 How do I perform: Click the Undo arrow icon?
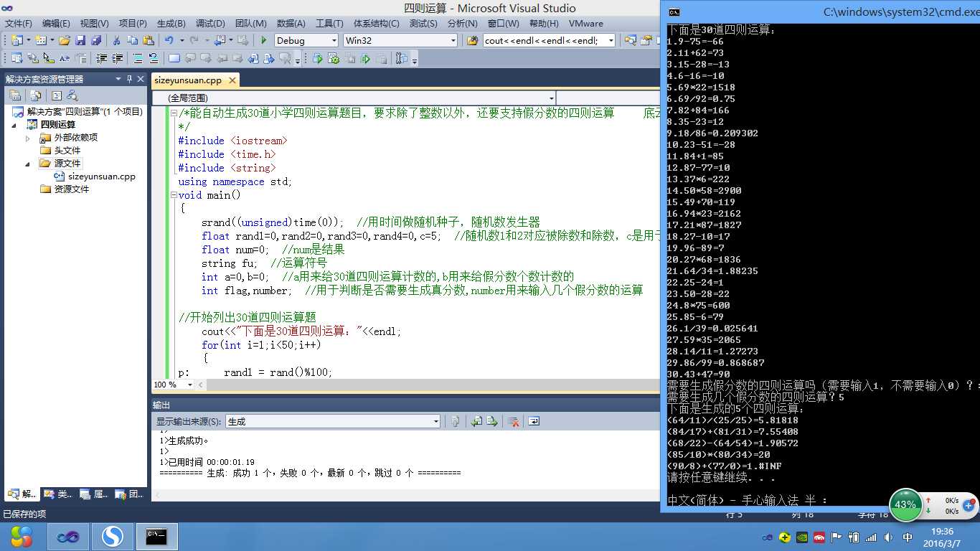coord(169,40)
